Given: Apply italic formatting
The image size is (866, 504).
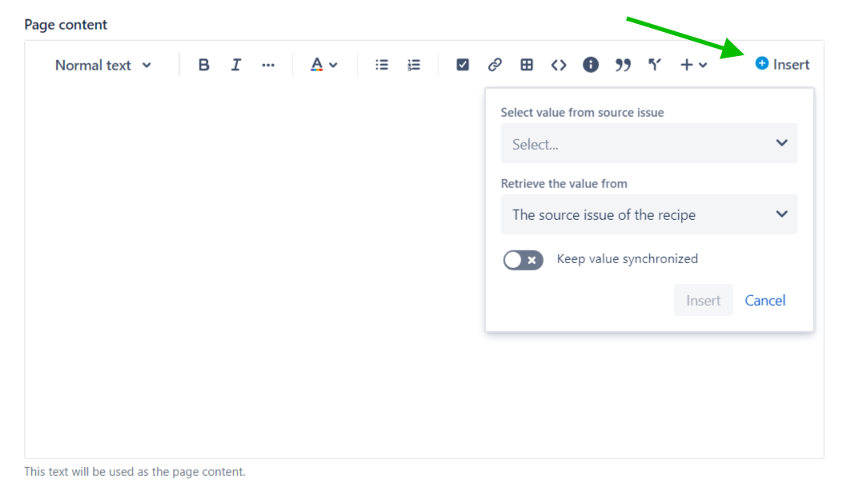Looking at the screenshot, I should (235, 65).
